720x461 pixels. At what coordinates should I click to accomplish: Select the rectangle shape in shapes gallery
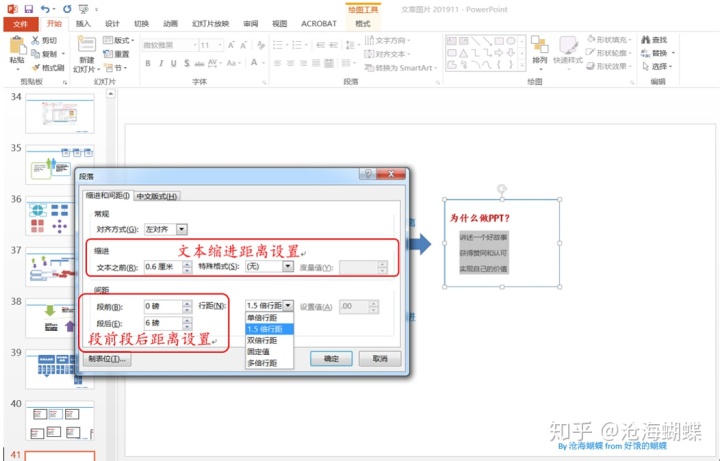point(499,41)
